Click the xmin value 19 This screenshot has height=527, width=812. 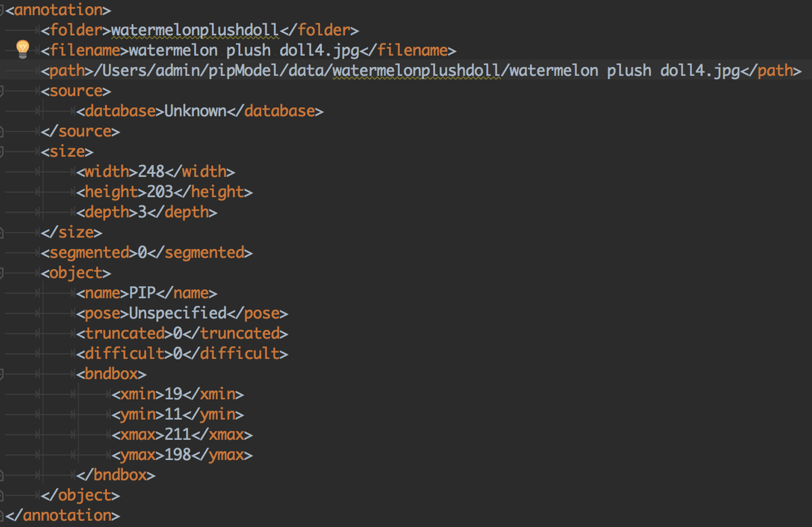coord(173,394)
